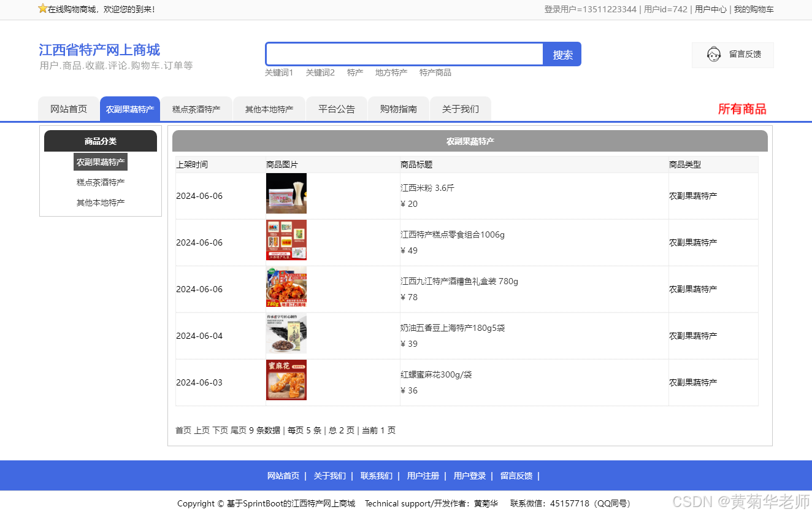
Task: Click the price ¥ 20
Action: click(409, 204)
